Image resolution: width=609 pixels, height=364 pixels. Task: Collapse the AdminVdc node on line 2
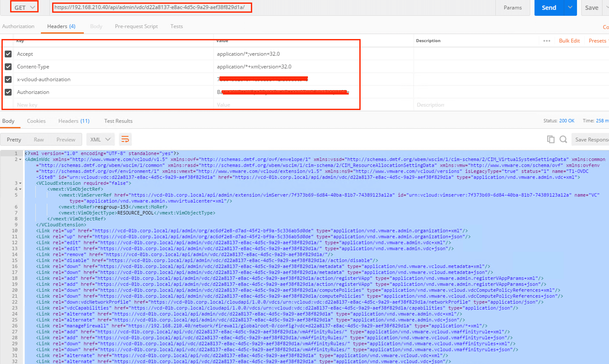(20, 159)
